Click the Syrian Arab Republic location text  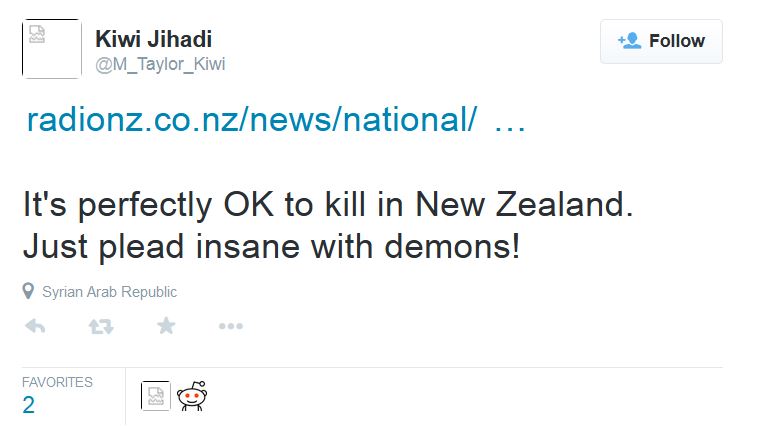click(x=109, y=292)
